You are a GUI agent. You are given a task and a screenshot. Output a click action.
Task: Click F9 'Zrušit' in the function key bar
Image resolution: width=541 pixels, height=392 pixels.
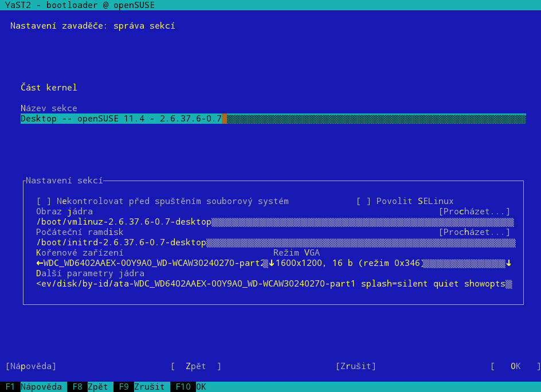tap(142, 387)
